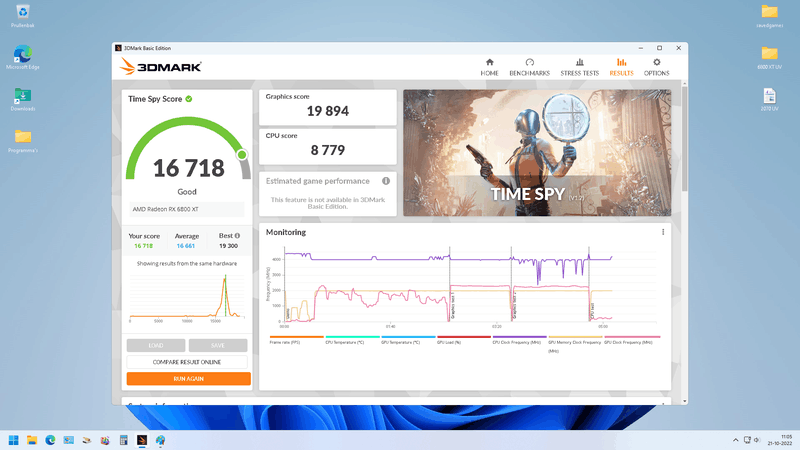Click the 3DMark window vertical scrollbar
Screen dimensions: 800x450
pyautogui.click(x=684, y=138)
